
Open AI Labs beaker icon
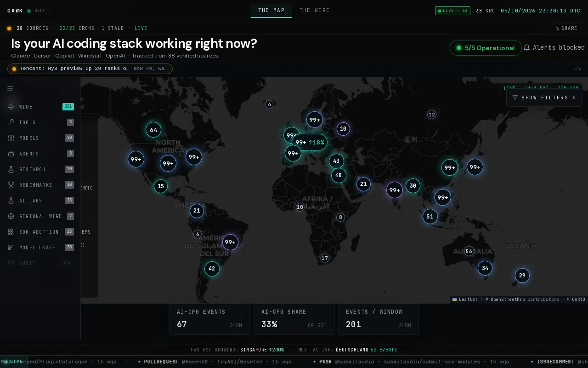click(x=11, y=201)
